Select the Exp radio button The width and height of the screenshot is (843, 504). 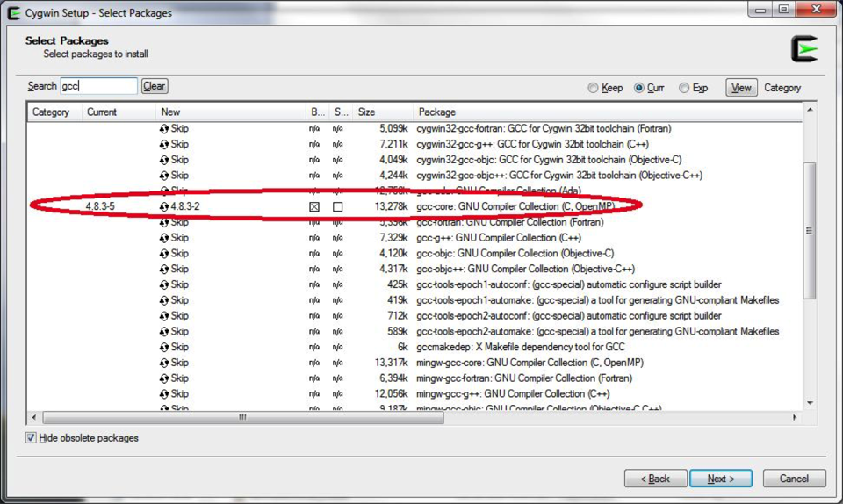[x=684, y=88]
